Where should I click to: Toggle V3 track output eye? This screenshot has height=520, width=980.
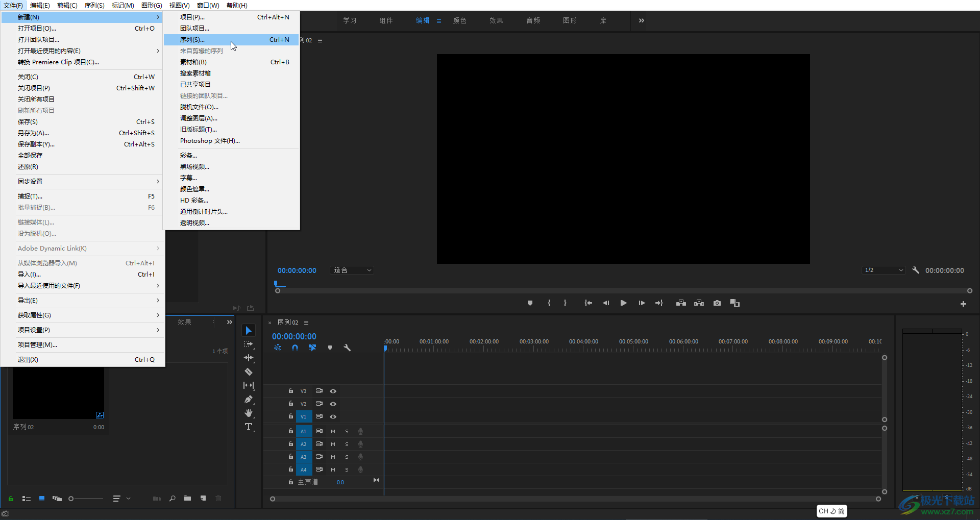coord(333,391)
